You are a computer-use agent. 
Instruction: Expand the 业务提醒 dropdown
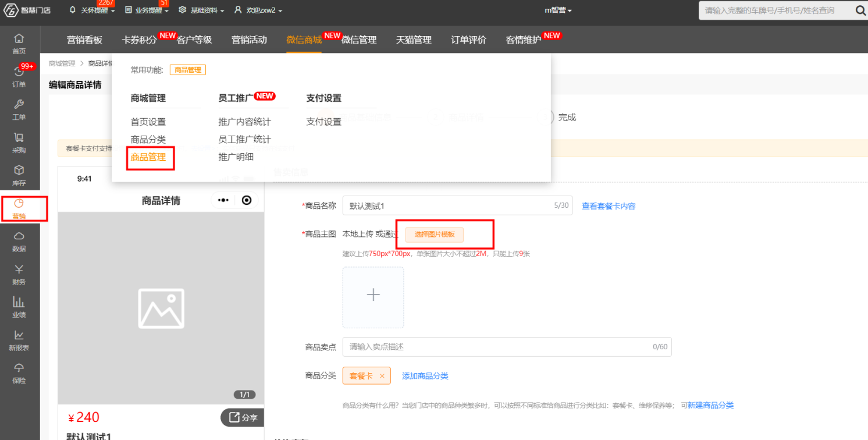pos(147,10)
